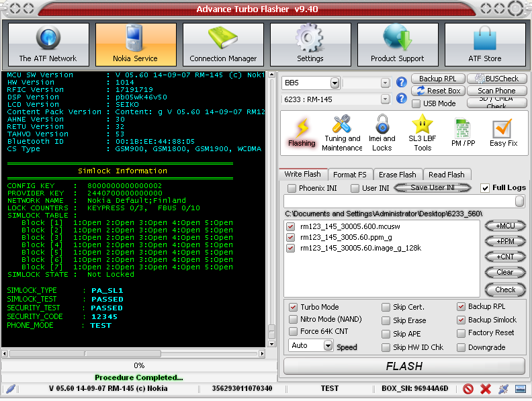Enable Skip Erase checkbox

[386, 320]
